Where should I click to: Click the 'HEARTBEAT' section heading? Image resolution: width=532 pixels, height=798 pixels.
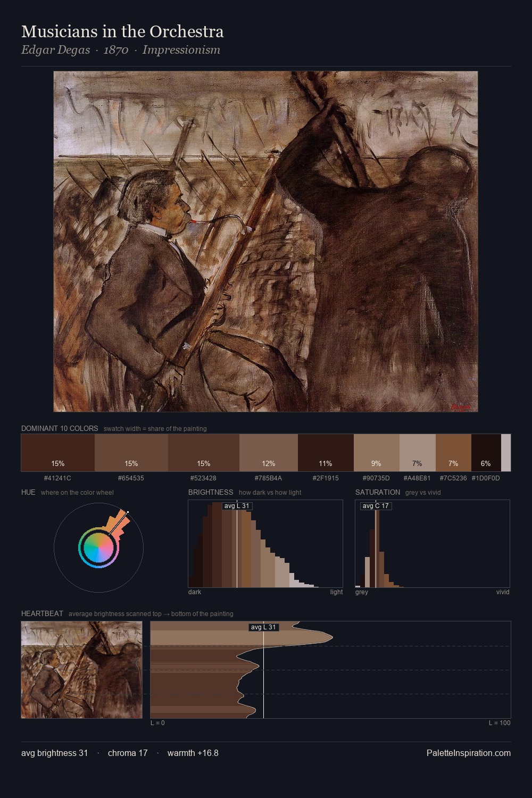point(42,613)
